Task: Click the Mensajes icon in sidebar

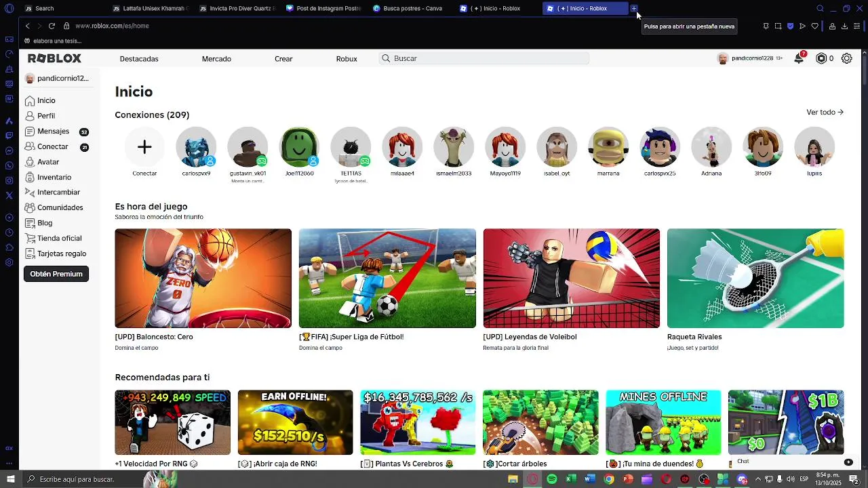Action: [30, 131]
